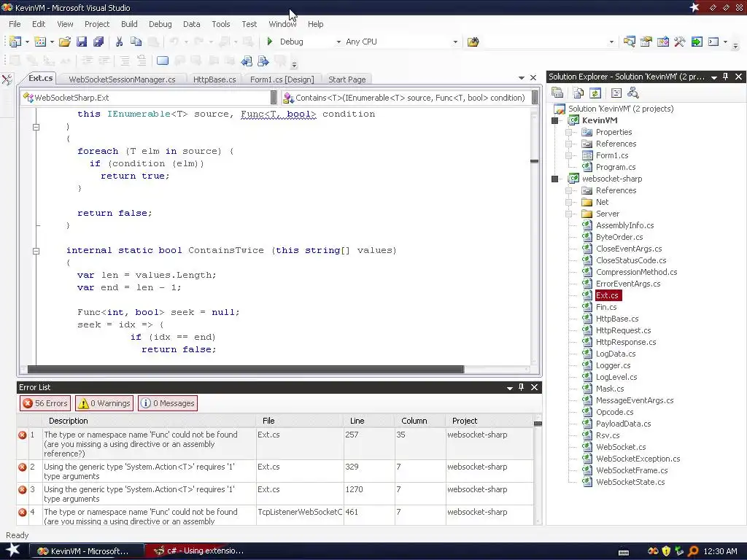Click the Error List vertical scrollbar thumb
This screenshot has width=747, height=560.
click(x=538, y=424)
